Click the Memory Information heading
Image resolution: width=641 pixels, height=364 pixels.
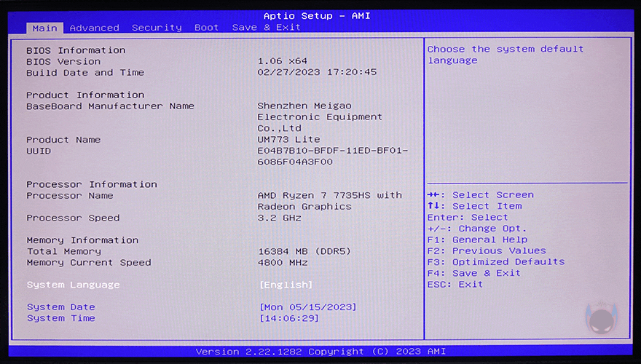coord(82,240)
